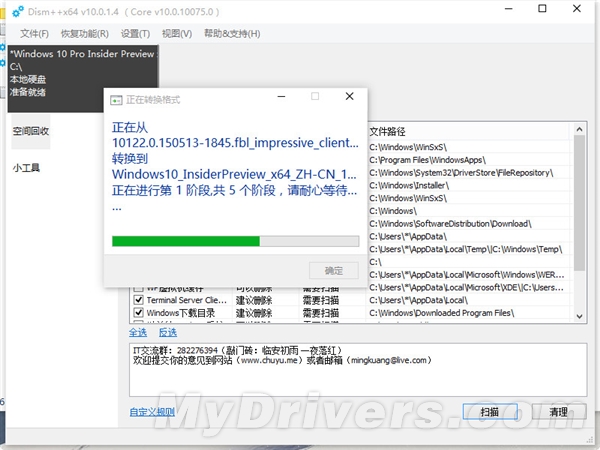The image size is (600, 450).
Task: Select the Windows 10 Pro Insider Preview image tile
Action: click(x=83, y=78)
